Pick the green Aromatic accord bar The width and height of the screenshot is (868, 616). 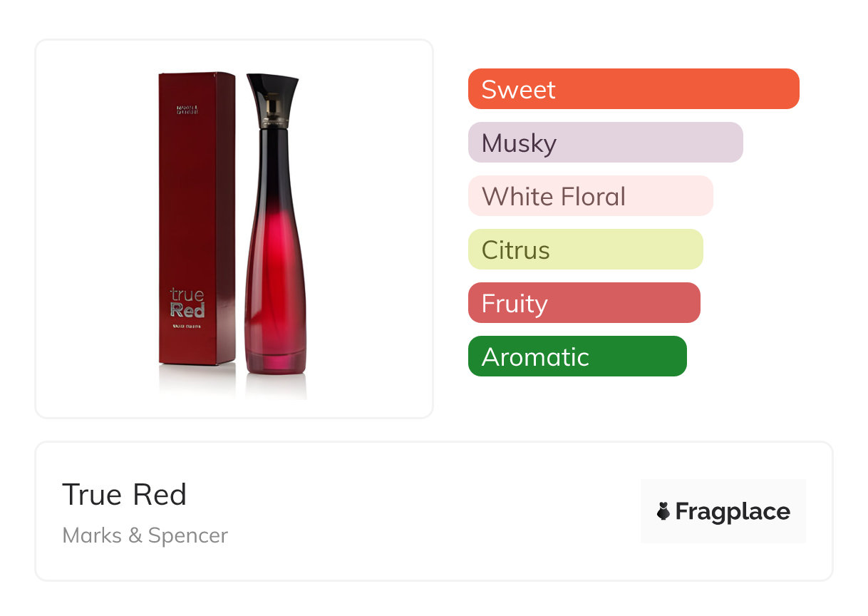tap(577, 356)
